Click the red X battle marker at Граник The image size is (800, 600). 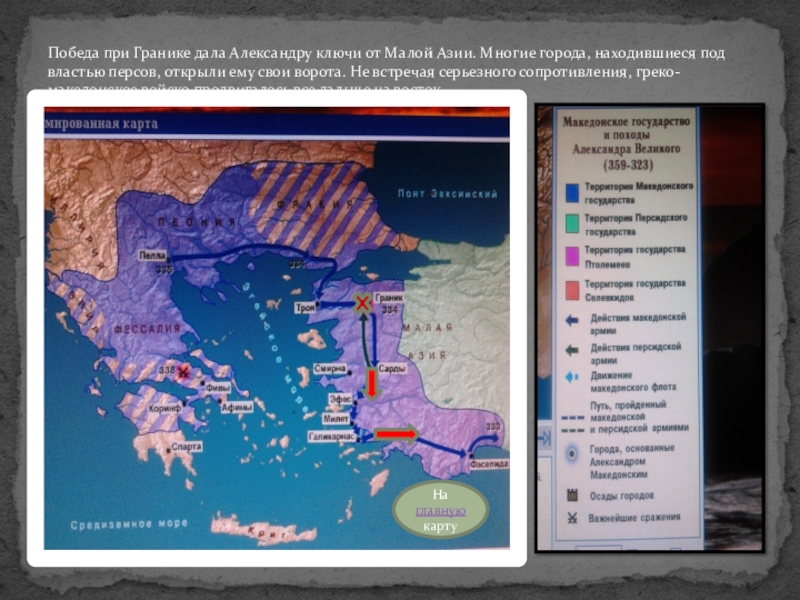(x=362, y=304)
